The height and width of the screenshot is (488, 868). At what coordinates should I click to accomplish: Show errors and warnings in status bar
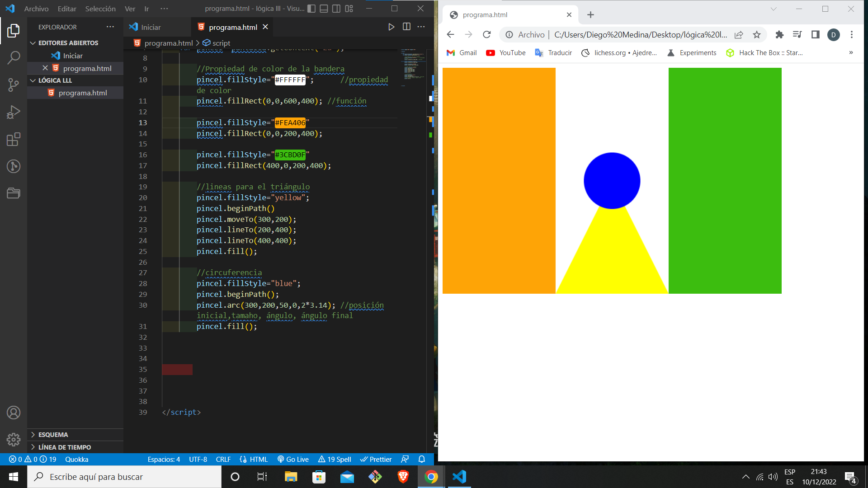pos(33,460)
